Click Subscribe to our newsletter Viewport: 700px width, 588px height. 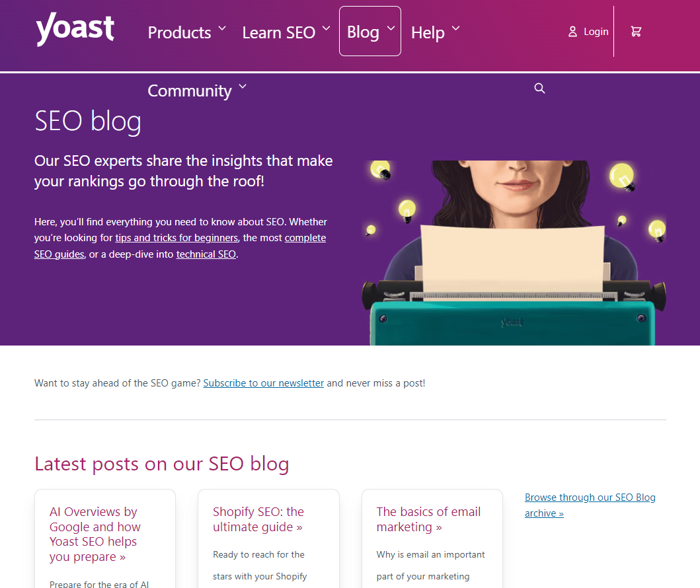pyautogui.click(x=263, y=383)
